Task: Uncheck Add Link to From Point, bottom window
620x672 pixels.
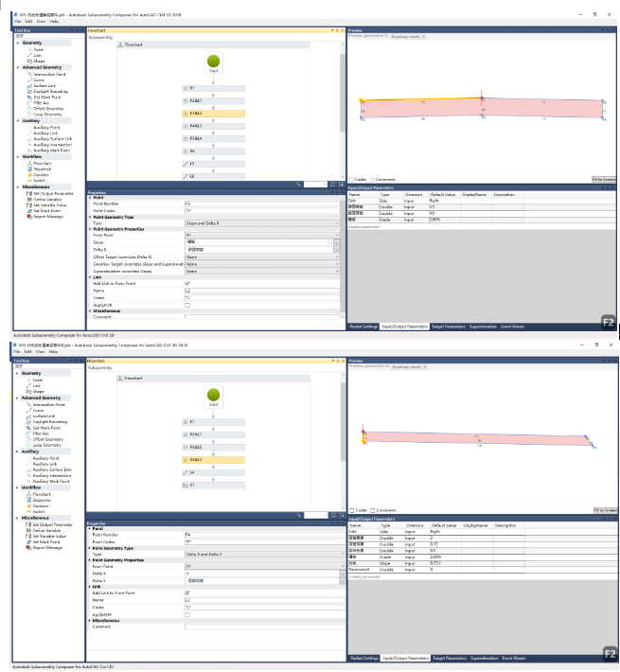Action: point(187,592)
